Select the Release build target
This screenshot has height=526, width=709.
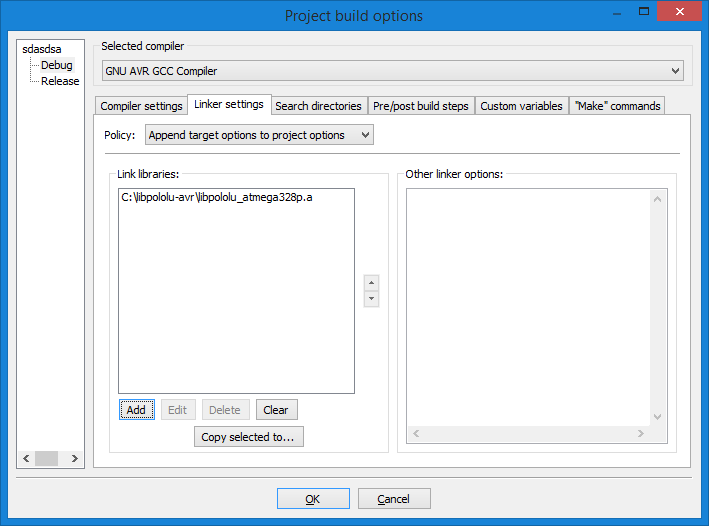tap(60, 81)
